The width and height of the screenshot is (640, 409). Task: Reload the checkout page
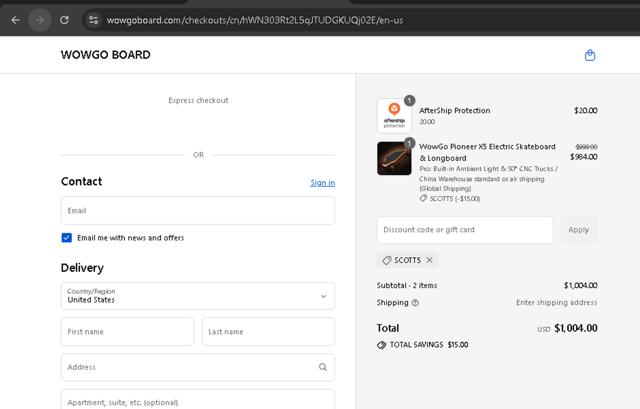point(64,20)
